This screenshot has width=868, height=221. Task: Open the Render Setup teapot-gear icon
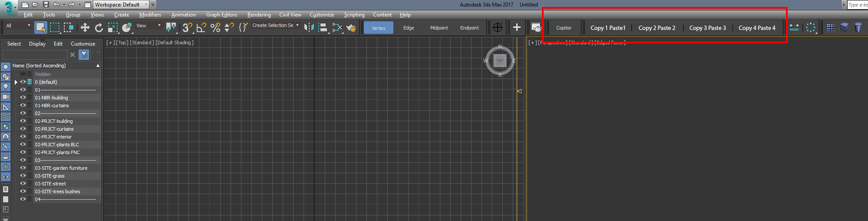pos(351,27)
